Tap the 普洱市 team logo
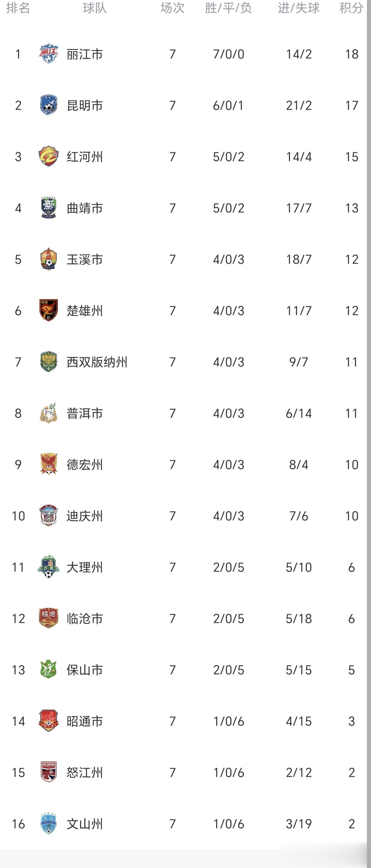Screen dimensions: 371x868 click(48, 413)
